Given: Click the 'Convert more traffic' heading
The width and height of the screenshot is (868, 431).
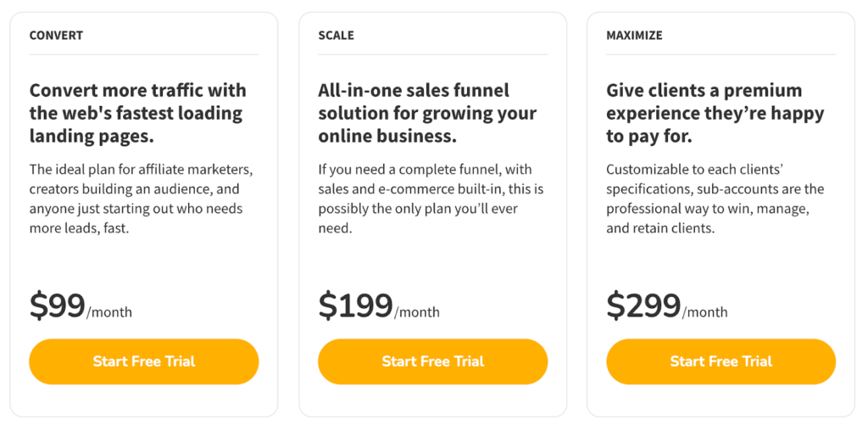Looking at the screenshot, I should click(x=137, y=113).
